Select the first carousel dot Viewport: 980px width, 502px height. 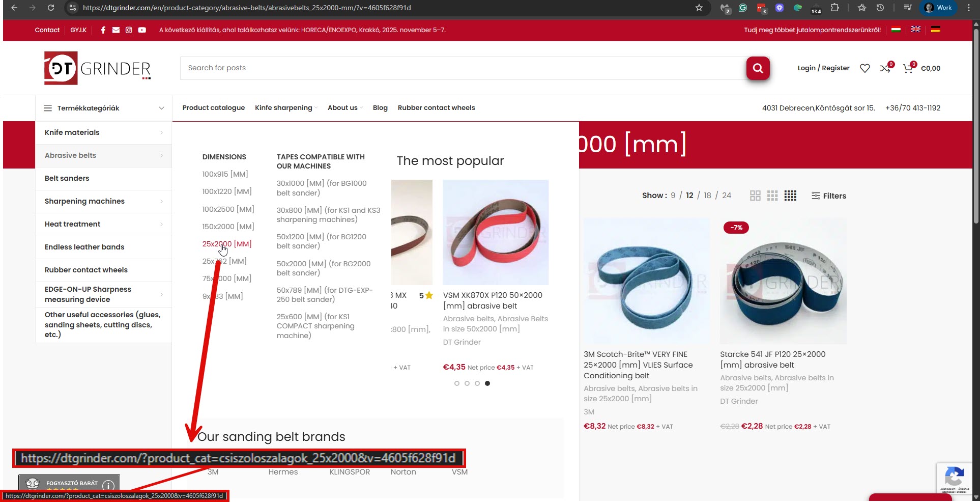457,383
